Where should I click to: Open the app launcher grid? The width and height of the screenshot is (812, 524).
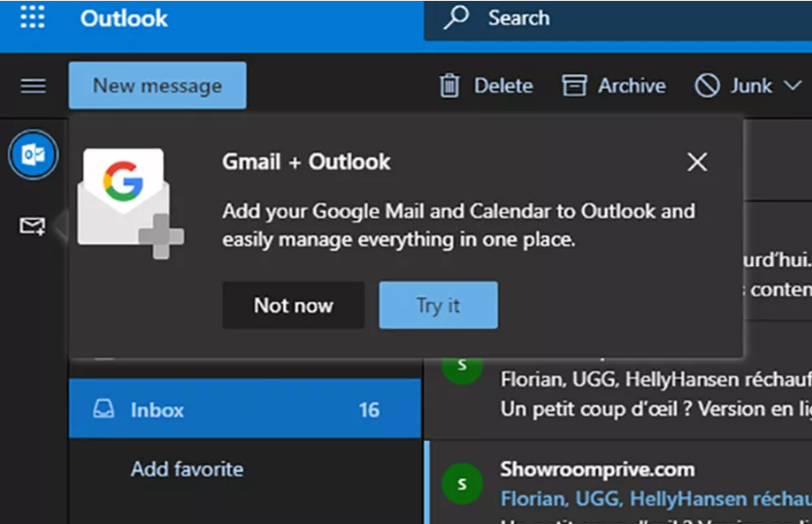coord(32,17)
